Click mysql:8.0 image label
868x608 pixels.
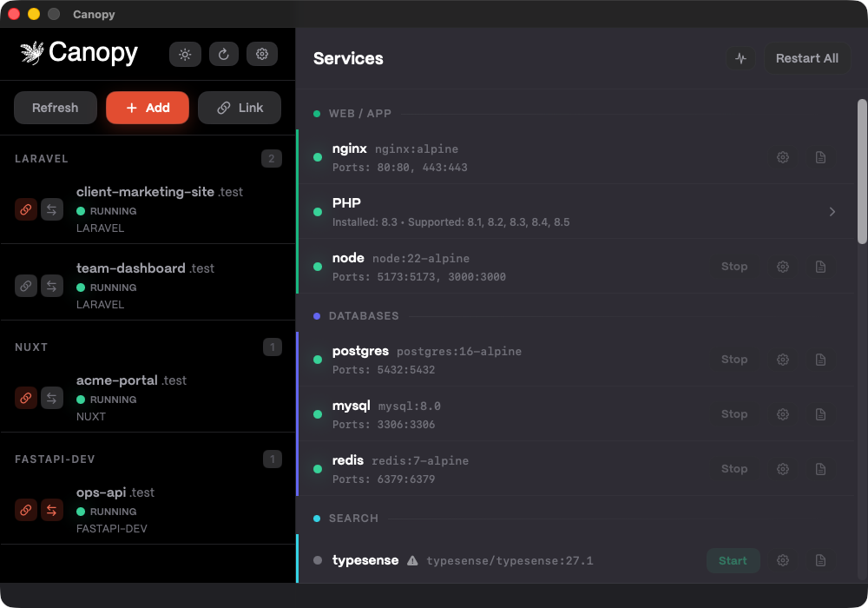click(x=409, y=406)
